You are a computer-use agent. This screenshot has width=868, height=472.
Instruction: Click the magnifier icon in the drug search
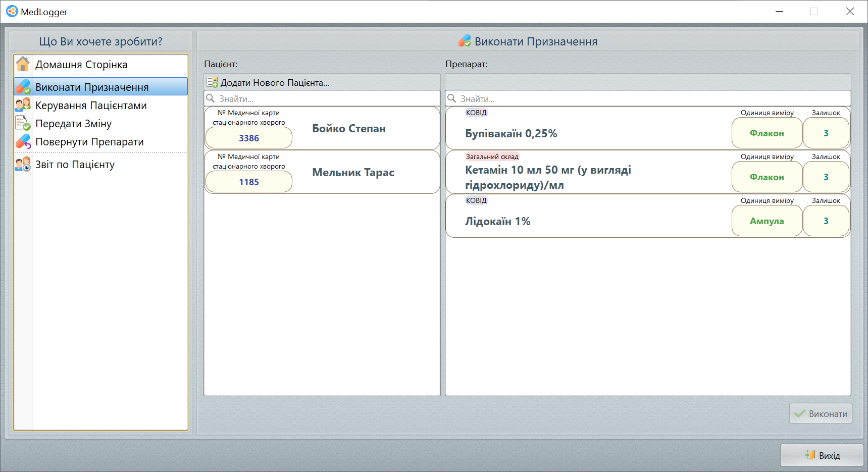point(452,98)
